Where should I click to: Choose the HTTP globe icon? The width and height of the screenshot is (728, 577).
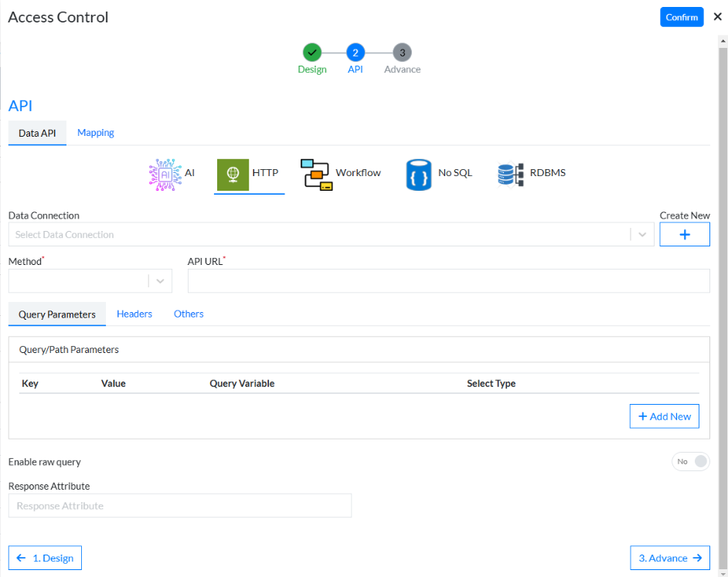(x=232, y=174)
